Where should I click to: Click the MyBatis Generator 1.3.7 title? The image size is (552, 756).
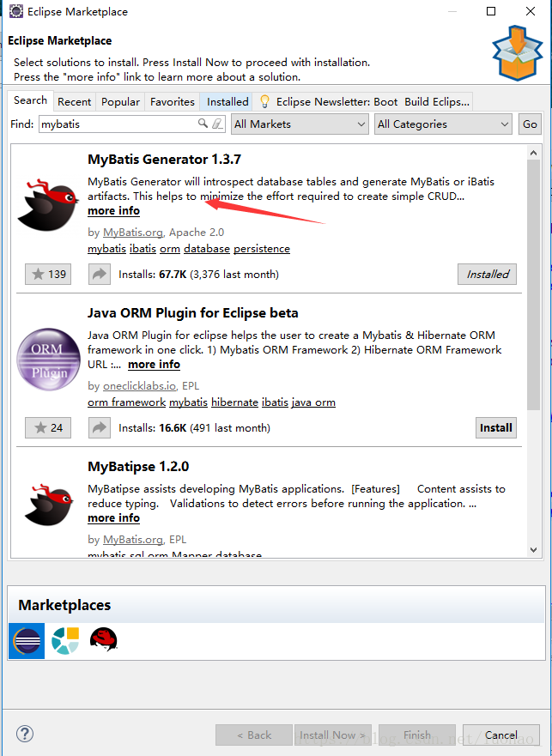[165, 160]
